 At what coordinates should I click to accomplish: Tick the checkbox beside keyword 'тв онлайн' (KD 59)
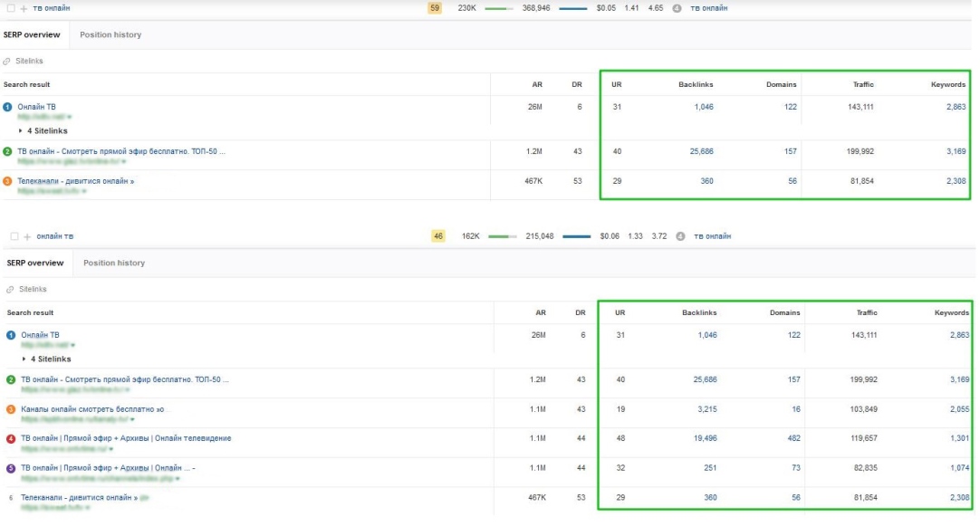[11, 8]
